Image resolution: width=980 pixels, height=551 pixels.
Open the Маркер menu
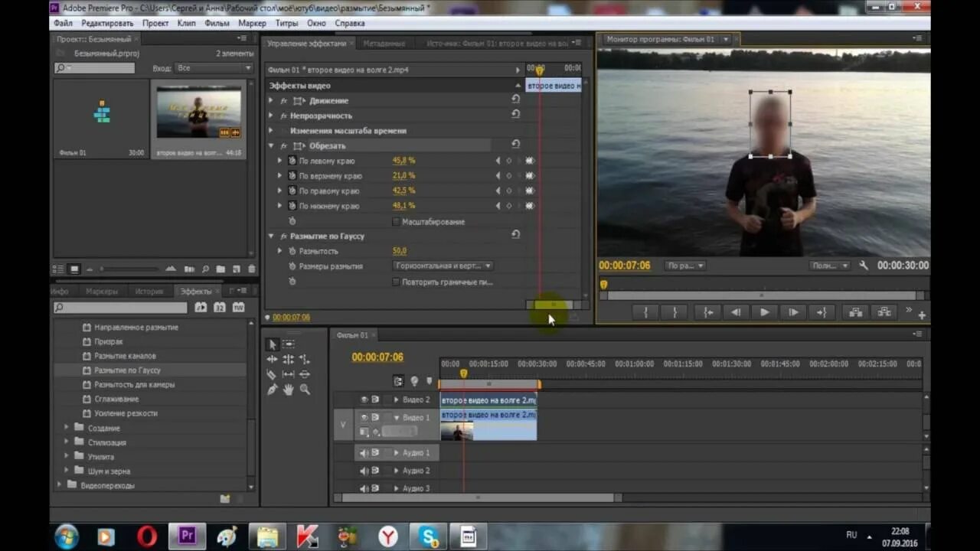point(252,23)
